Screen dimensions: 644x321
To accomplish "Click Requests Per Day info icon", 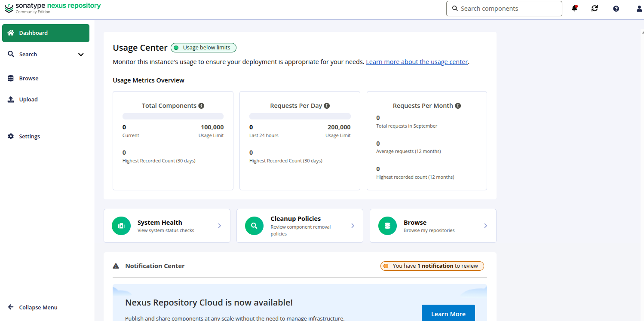I will 327,106.
